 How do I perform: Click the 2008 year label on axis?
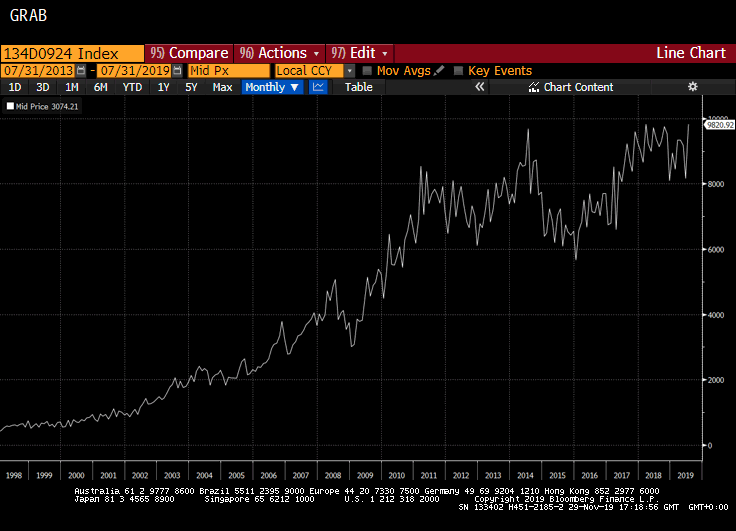pos(333,475)
